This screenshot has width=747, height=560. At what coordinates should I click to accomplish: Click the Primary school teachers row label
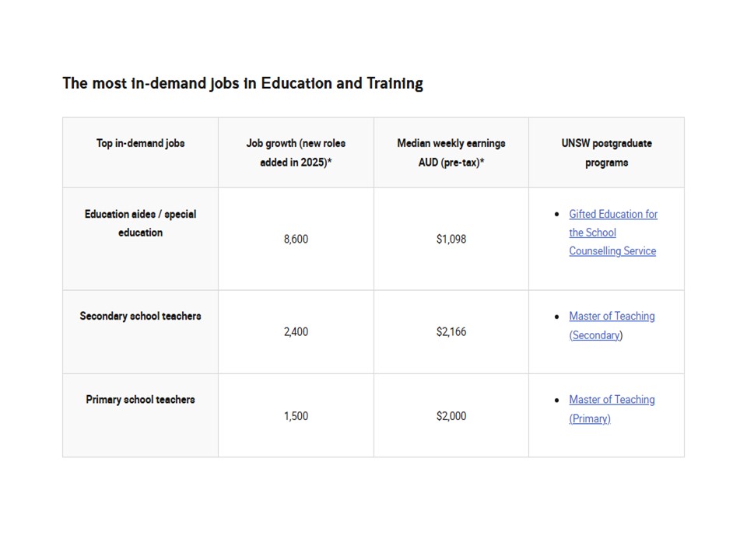pyautogui.click(x=140, y=400)
